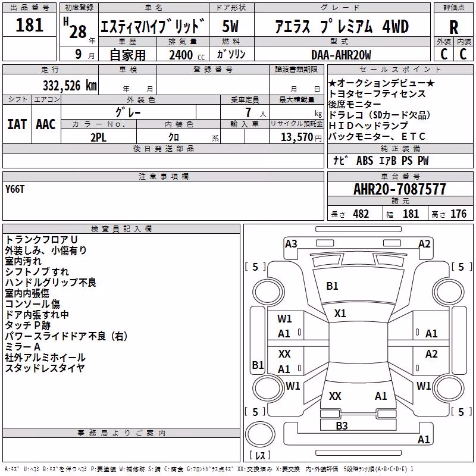
Task: Select the door type value 5W
Action: tap(231, 26)
